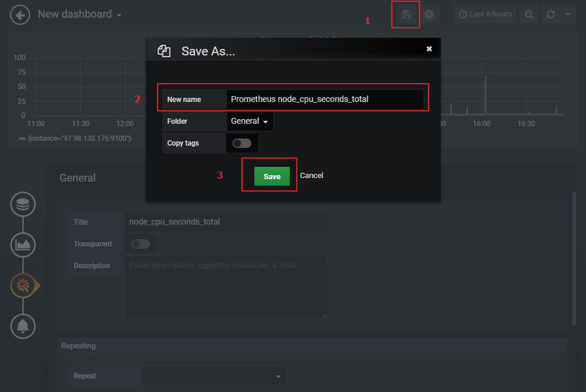Click the Transparent label

click(x=93, y=244)
